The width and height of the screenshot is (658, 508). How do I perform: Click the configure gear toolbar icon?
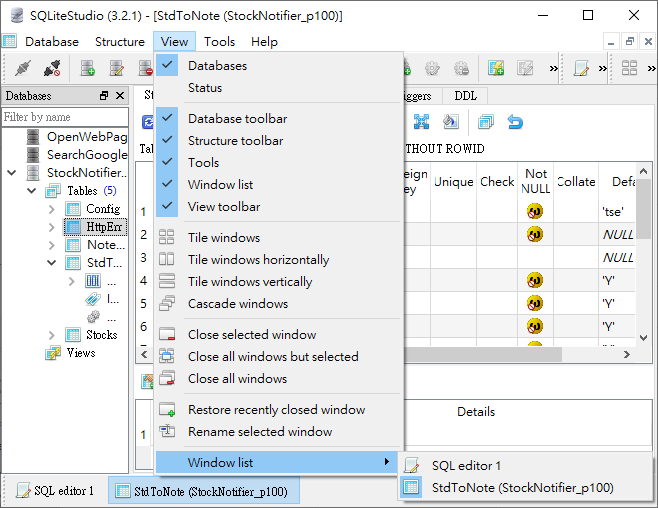tap(432, 68)
